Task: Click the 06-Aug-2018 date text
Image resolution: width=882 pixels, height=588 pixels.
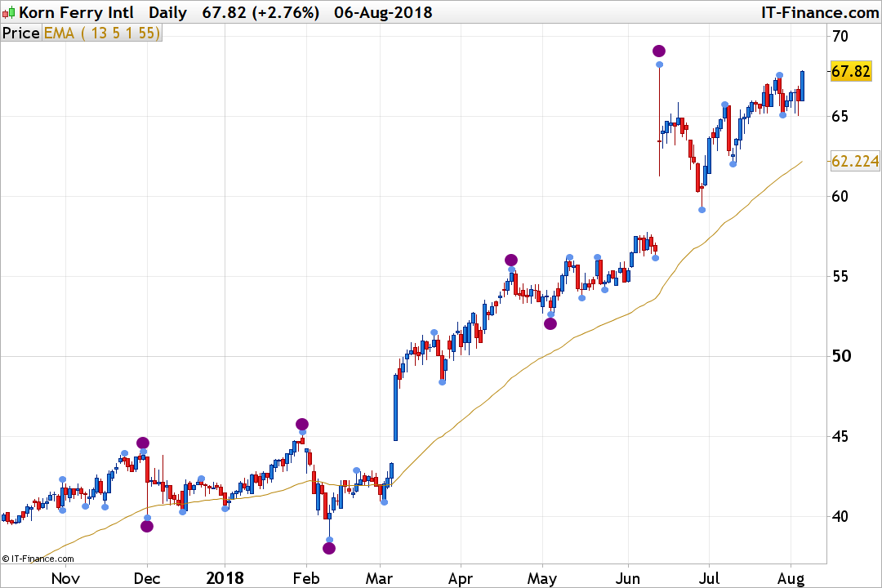Action: point(383,12)
